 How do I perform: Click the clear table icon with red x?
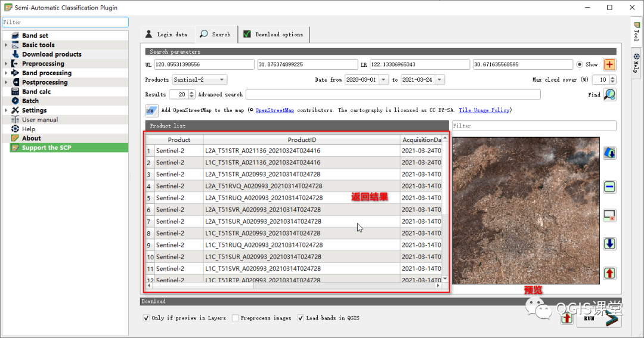[x=609, y=215]
